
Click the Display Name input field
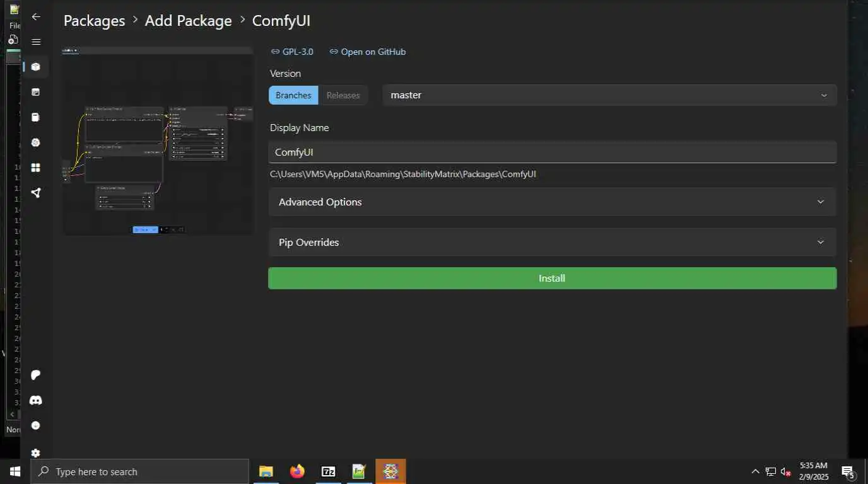(553, 152)
